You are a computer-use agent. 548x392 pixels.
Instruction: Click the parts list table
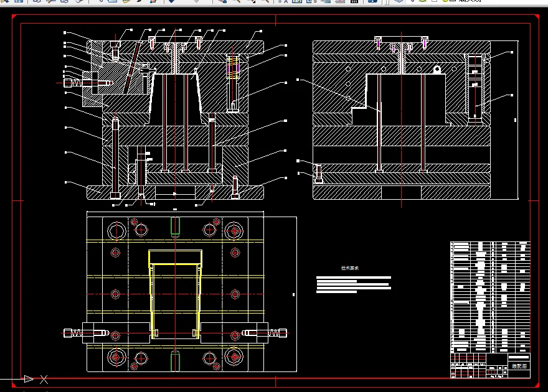[490, 297]
